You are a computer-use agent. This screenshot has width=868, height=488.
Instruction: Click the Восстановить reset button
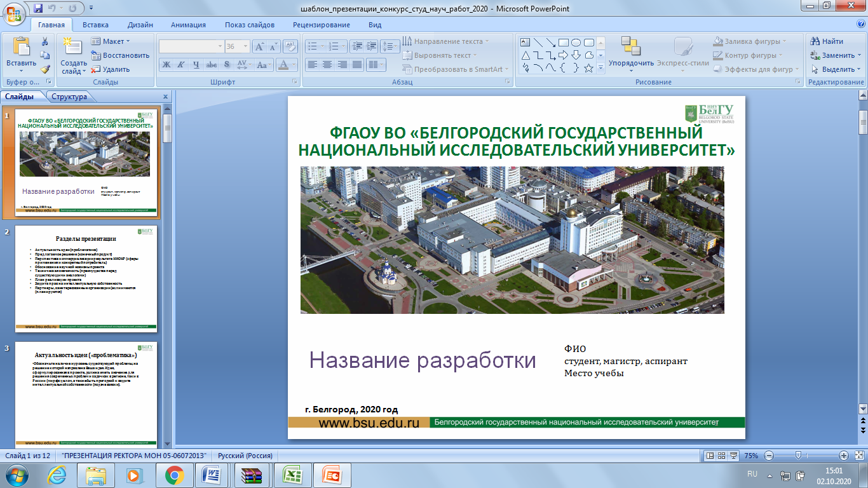coord(120,55)
